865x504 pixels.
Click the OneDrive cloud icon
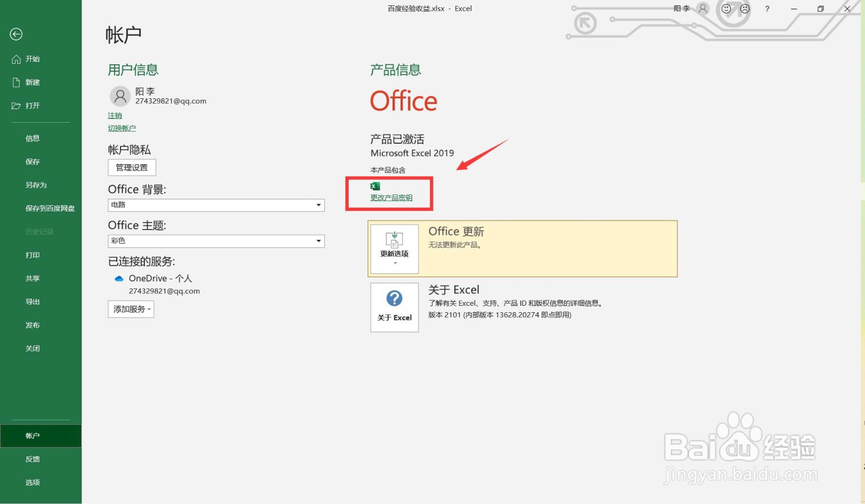click(x=119, y=279)
